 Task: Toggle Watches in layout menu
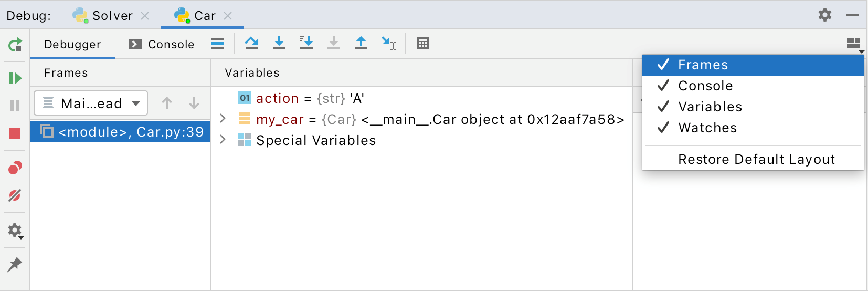tap(707, 128)
